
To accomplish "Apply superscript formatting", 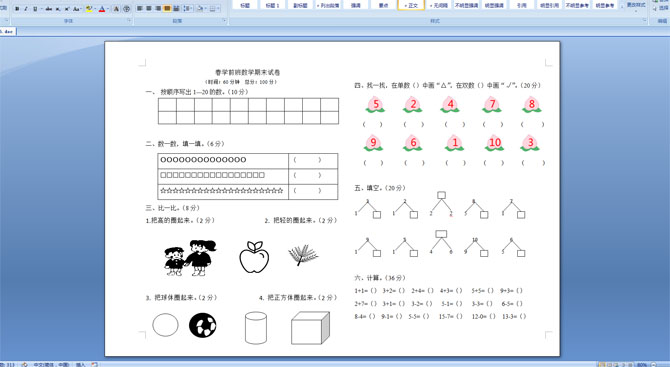I will coord(67,9).
